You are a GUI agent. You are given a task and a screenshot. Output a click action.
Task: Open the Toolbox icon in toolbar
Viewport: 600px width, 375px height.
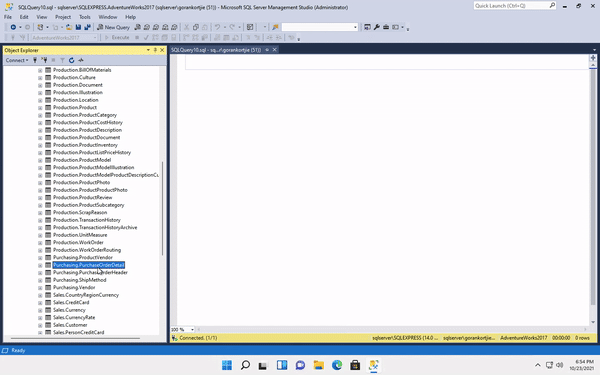click(x=386, y=27)
